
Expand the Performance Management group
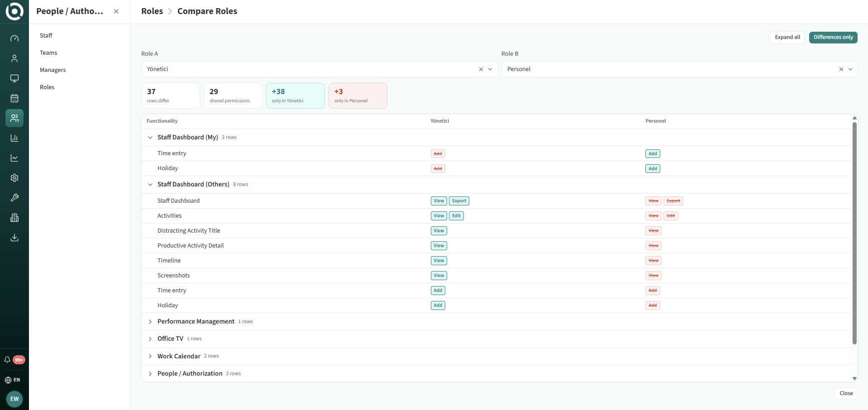(150, 322)
